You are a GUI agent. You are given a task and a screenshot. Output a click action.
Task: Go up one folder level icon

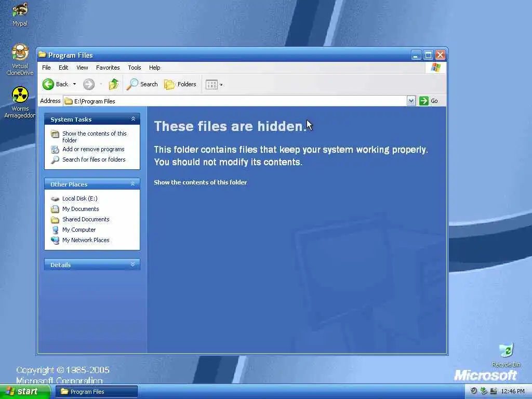(114, 84)
